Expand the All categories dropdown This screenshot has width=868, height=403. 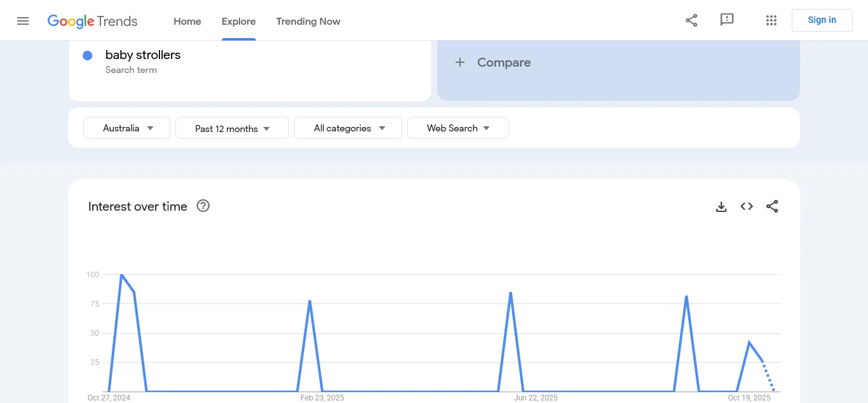pyautogui.click(x=348, y=128)
